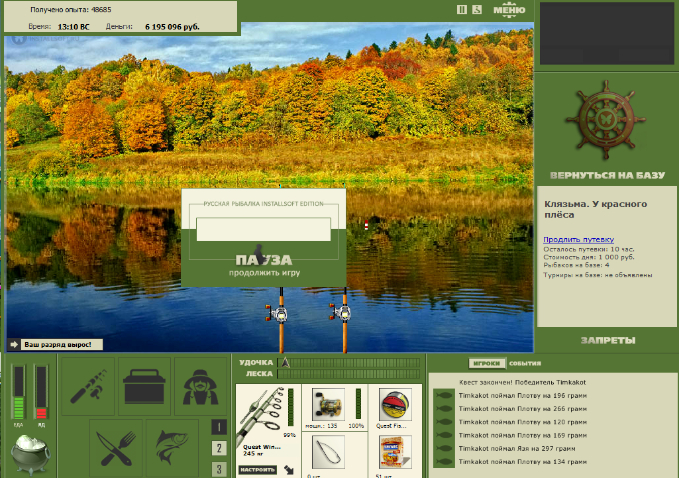Click the fishing hook thumbnail
Screen dimensions: 679x478
pos(328,452)
